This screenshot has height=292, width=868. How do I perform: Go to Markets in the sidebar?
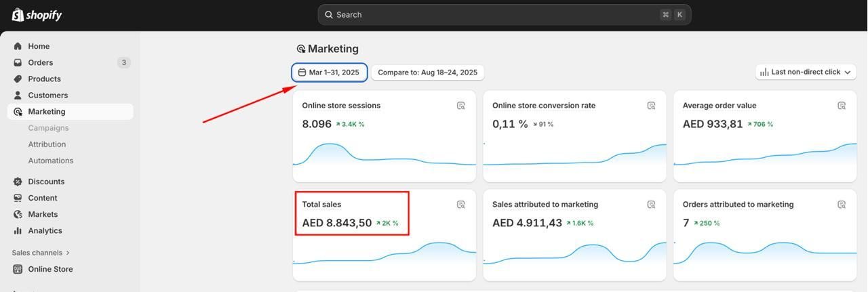point(71,214)
